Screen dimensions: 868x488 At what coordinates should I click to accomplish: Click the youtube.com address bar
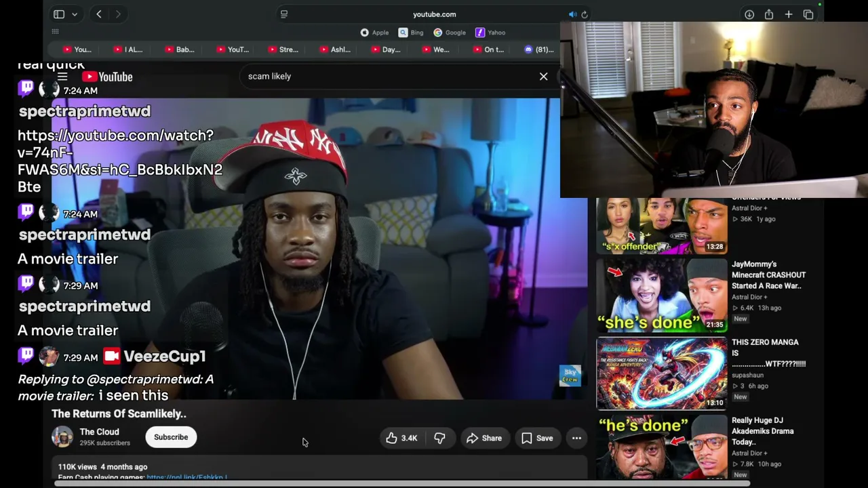pyautogui.click(x=435, y=14)
